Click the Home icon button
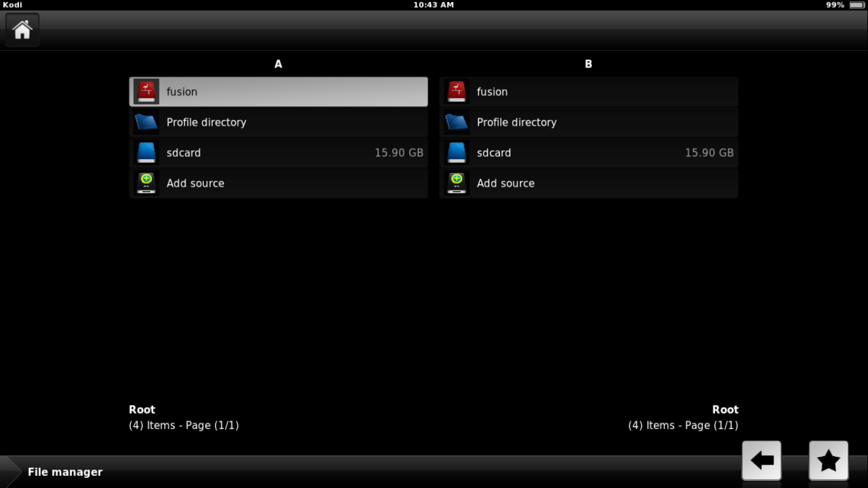This screenshot has height=488, width=868. pos(22,30)
